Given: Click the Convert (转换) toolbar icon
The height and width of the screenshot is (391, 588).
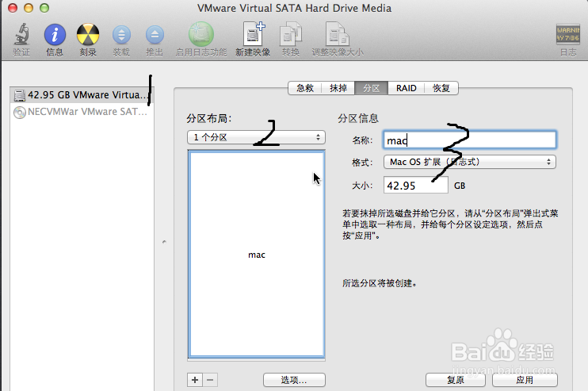Looking at the screenshot, I should pos(291,34).
